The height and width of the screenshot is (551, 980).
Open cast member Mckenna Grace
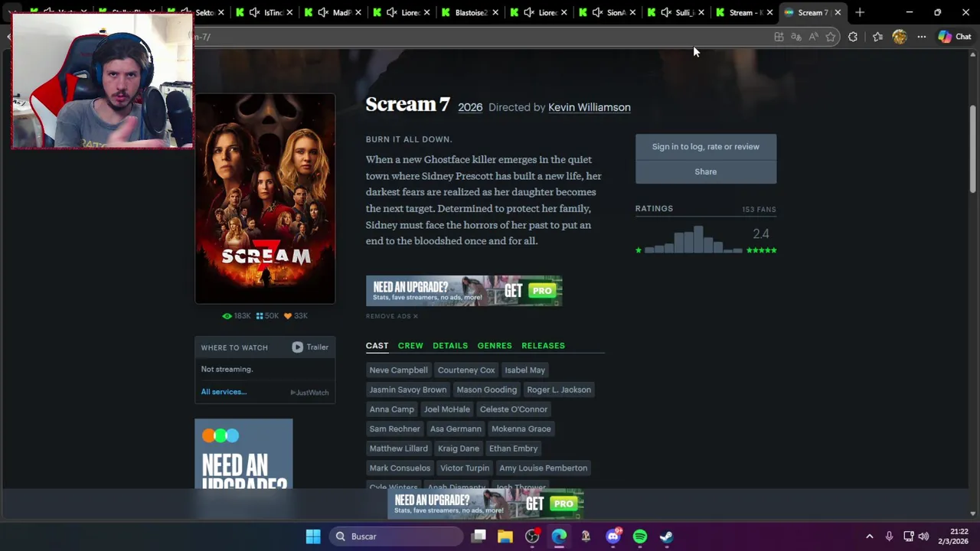[521, 429]
